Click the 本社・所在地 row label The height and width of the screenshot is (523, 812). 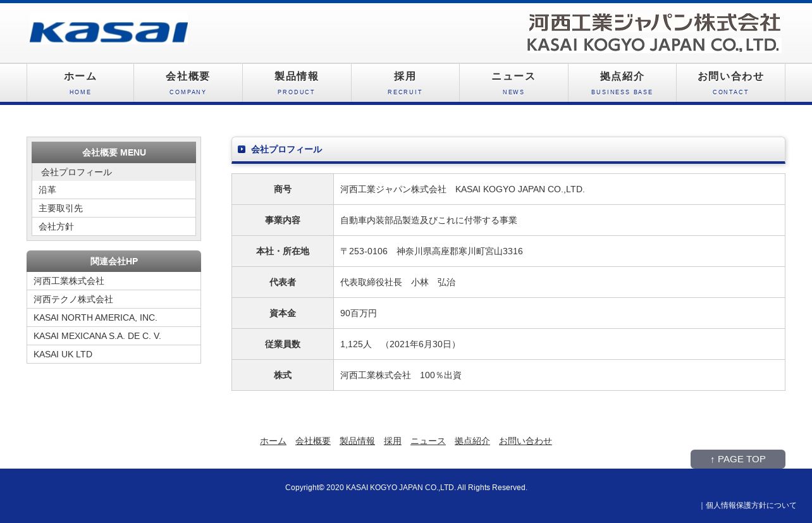[283, 251]
